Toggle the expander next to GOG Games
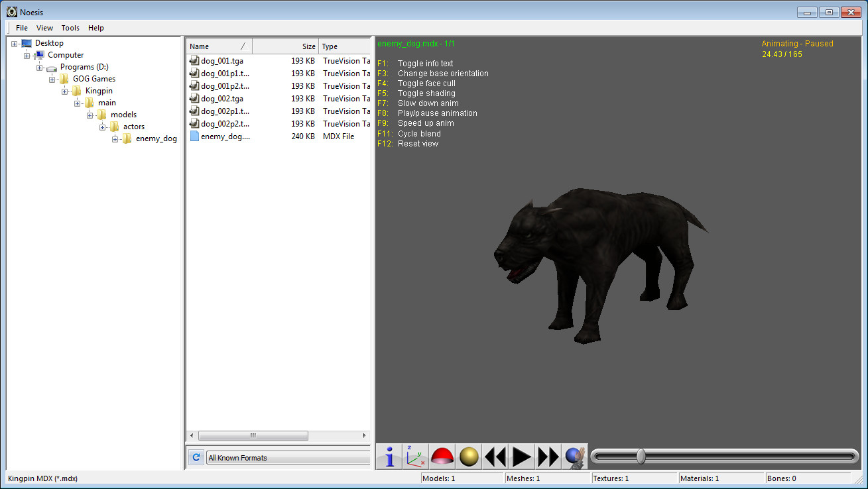Viewport: 868px width, 489px height. (52, 80)
